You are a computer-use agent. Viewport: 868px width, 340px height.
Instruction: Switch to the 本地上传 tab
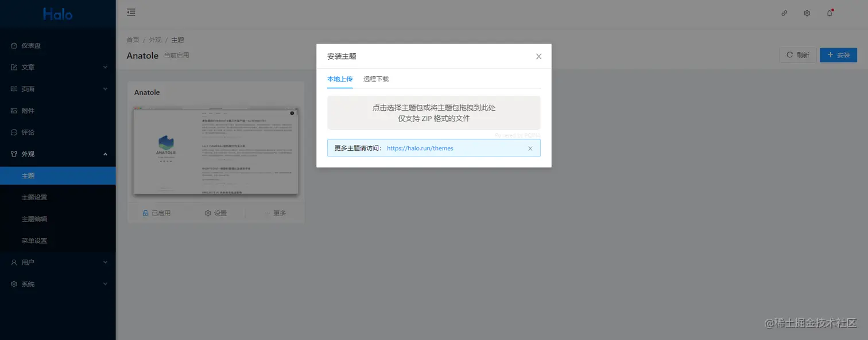340,79
